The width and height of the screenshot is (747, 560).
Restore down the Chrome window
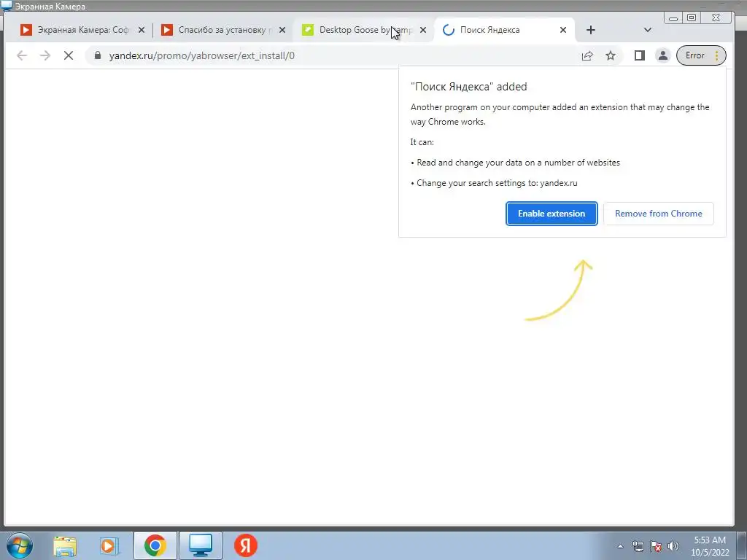[x=692, y=18]
